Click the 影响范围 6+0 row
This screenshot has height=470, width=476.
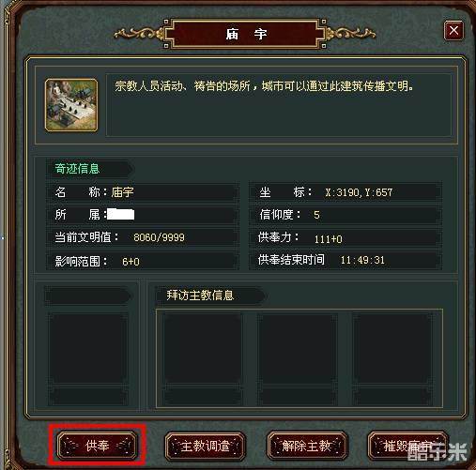[x=143, y=261]
